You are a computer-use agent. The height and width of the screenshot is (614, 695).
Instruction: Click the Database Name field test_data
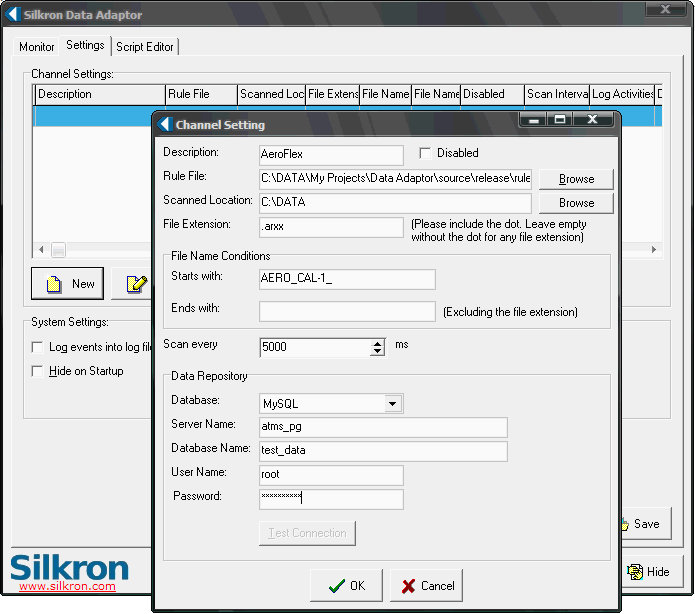click(x=383, y=451)
